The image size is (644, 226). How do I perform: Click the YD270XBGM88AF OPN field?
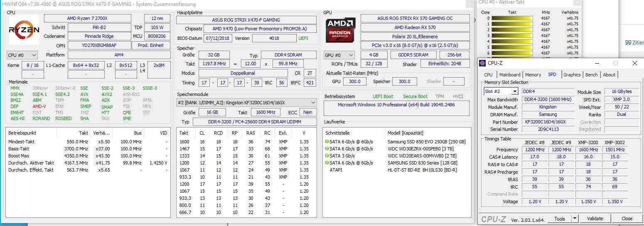(x=99, y=45)
